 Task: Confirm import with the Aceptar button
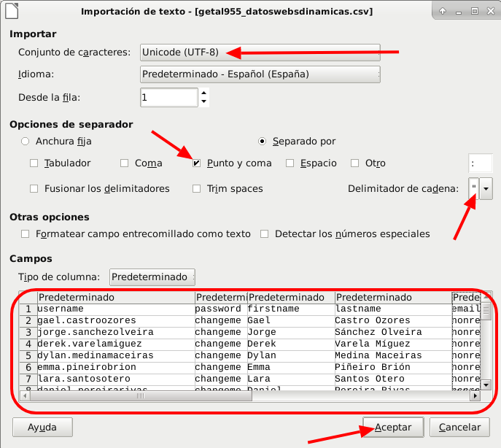[x=393, y=428]
